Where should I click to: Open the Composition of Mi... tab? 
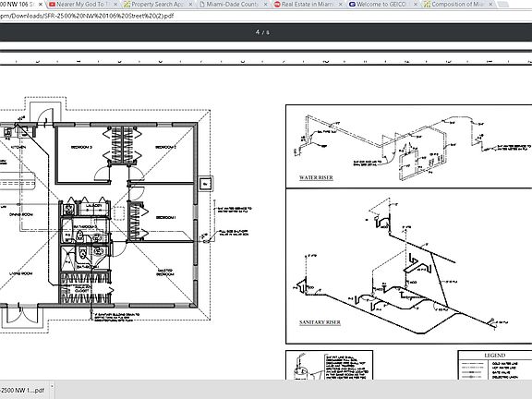pos(458,5)
